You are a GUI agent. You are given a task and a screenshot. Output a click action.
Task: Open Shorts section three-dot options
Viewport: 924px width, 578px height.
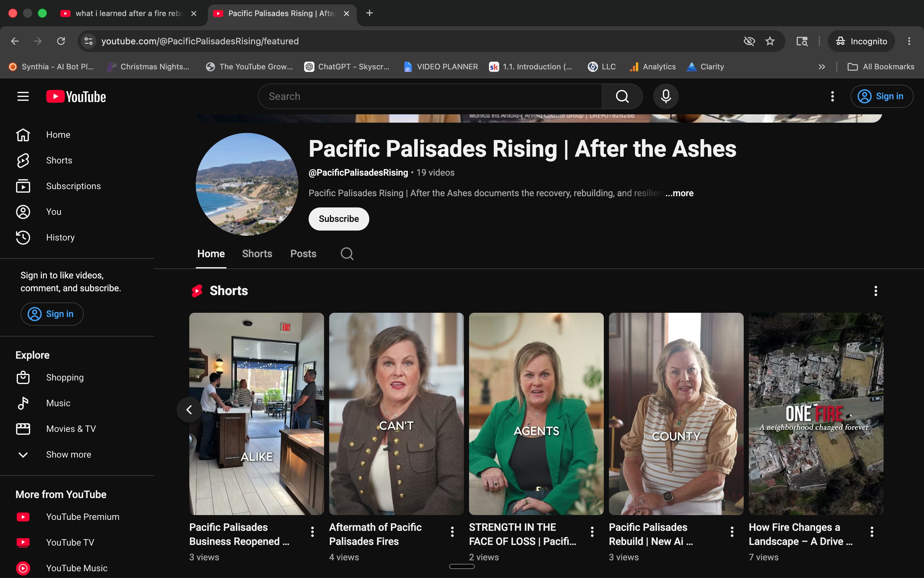(x=876, y=291)
